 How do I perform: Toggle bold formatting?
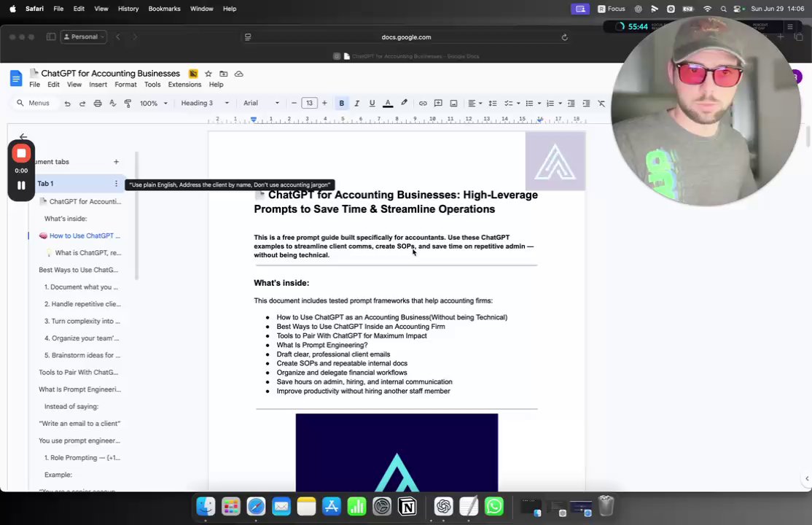click(342, 103)
